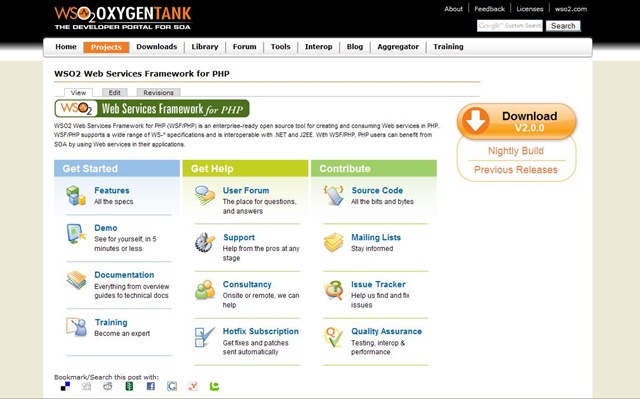
Task: Click the Consultancy people icon
Action: (x=205, y=290)
